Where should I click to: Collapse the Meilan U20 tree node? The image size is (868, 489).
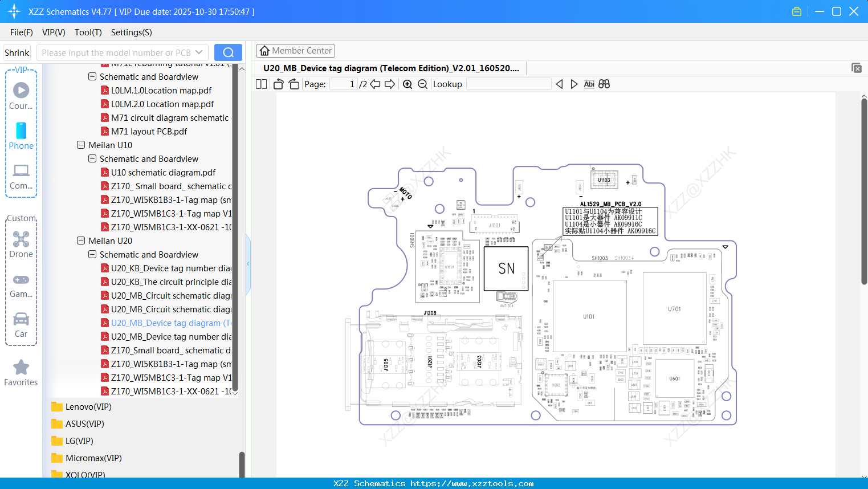click(x=81, y=241)
